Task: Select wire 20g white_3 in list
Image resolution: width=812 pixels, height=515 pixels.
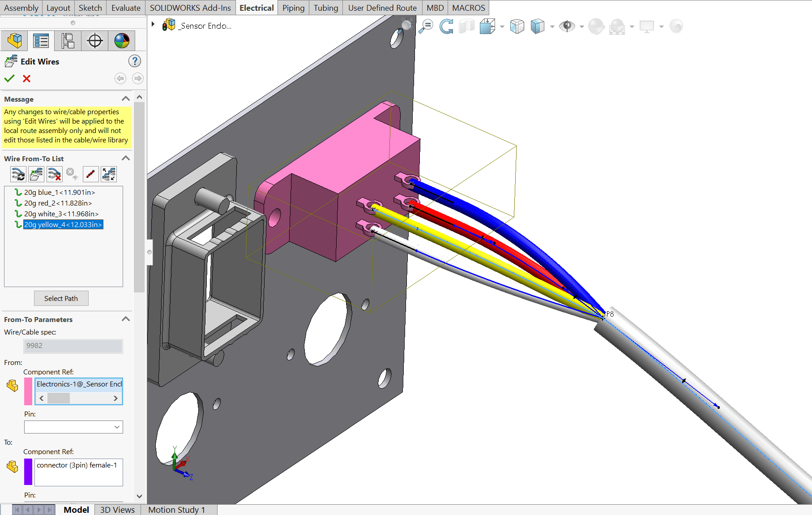Action: [x=61, y=214]
